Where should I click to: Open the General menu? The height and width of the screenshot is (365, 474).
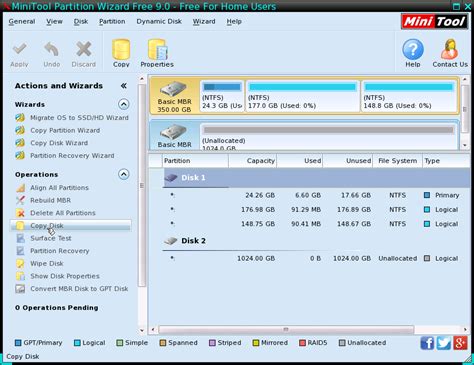(x=22, y=22)
